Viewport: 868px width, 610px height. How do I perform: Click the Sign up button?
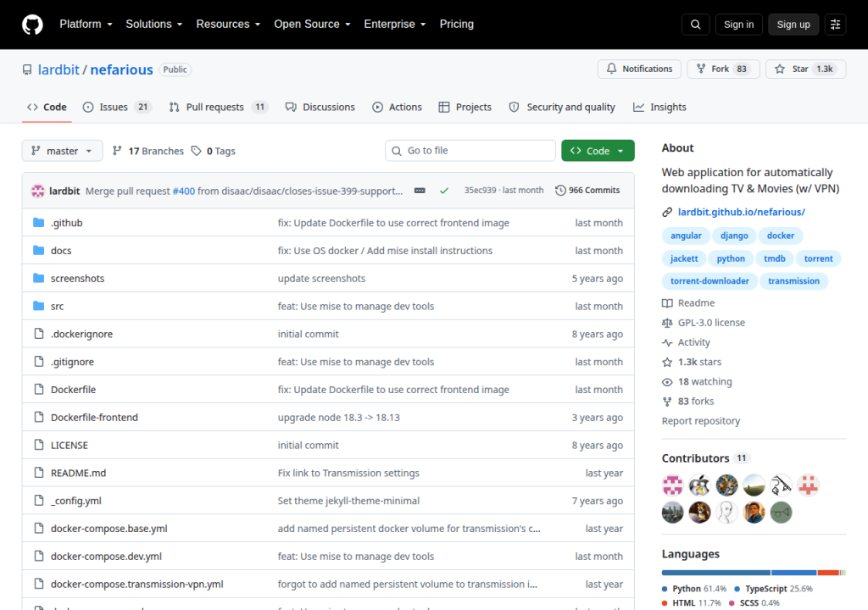click(793, 25)
